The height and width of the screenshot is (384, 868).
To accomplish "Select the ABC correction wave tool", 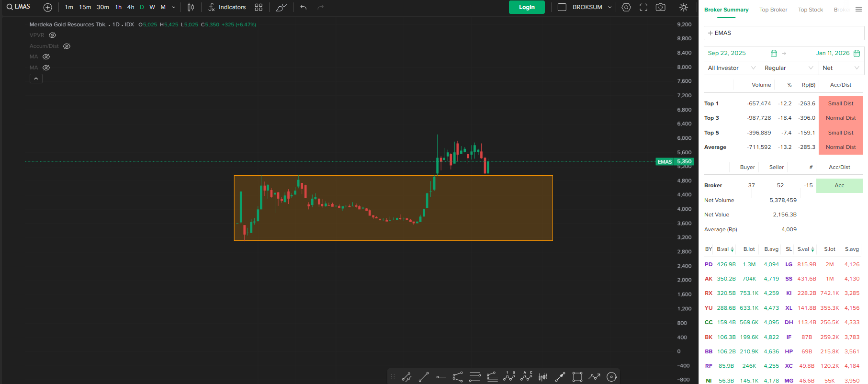I will pos(526,377).
